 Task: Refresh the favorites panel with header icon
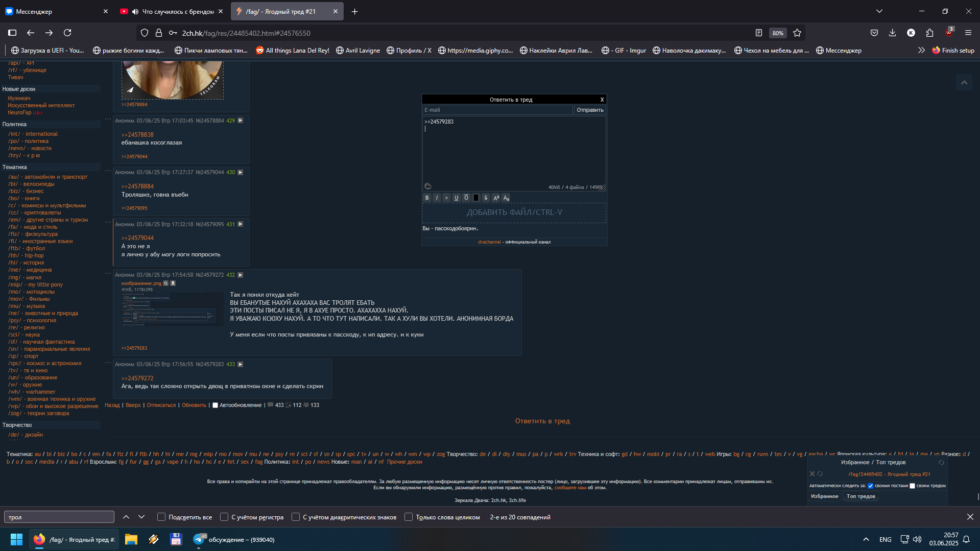(x=941, y=462)
